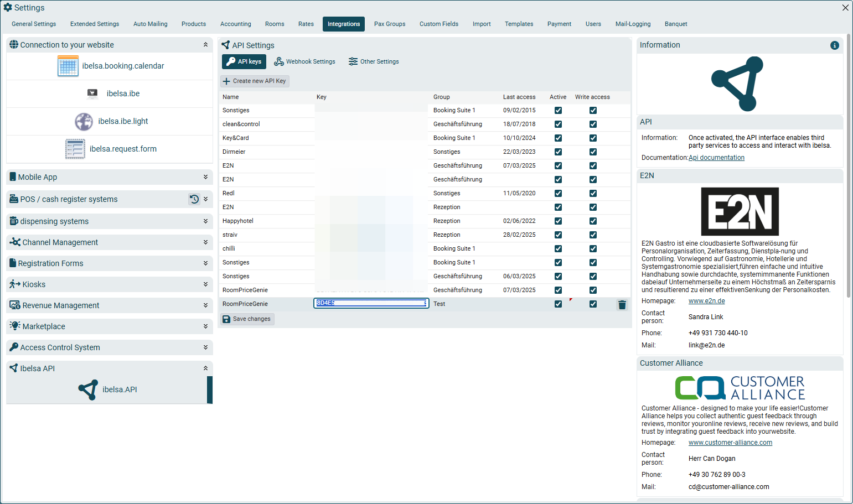
Task: Open the www.e2n.de homepage link
Action: pyautogui.click(x=707, y=301)
